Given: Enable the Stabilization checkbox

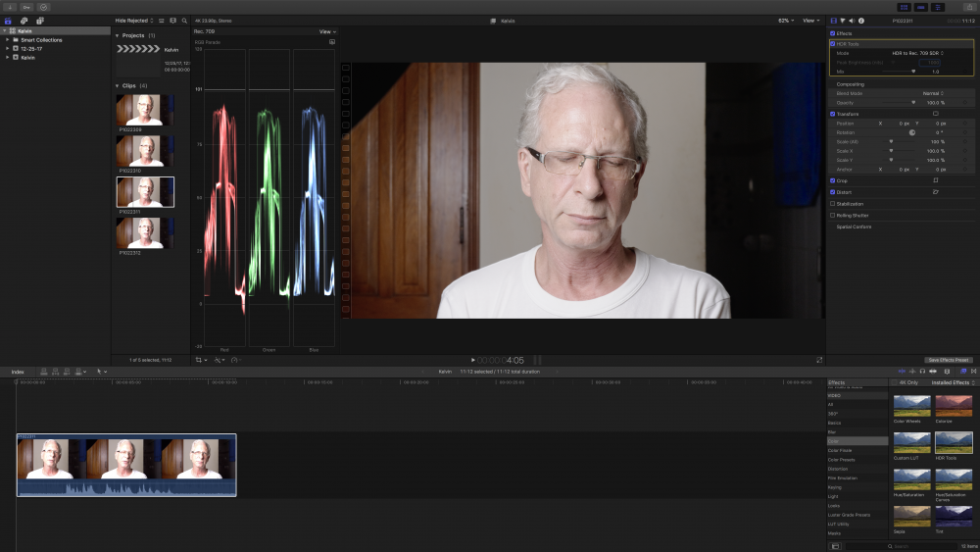Looking at the screenshot, I should 833,204.
